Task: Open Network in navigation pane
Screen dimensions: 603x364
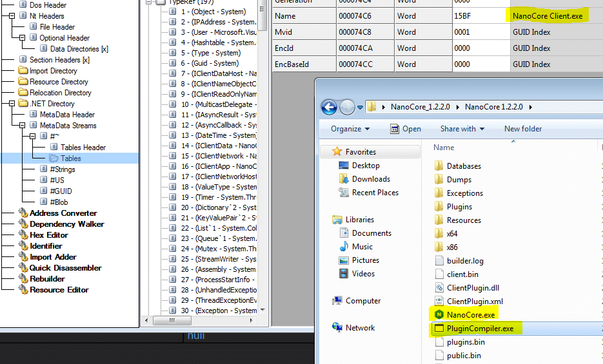Action: [x=360, y=328]
